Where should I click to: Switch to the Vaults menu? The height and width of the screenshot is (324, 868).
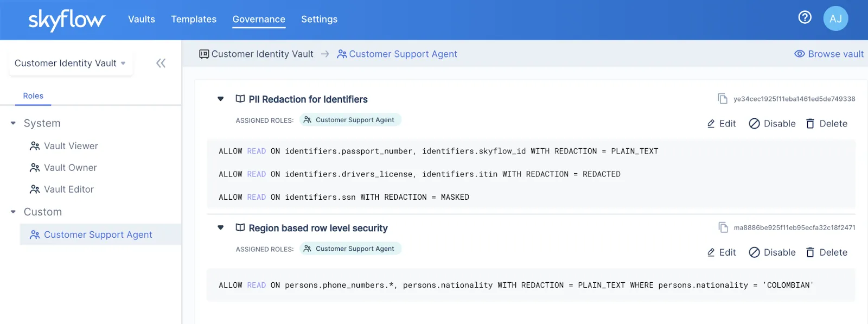(142, 20)
